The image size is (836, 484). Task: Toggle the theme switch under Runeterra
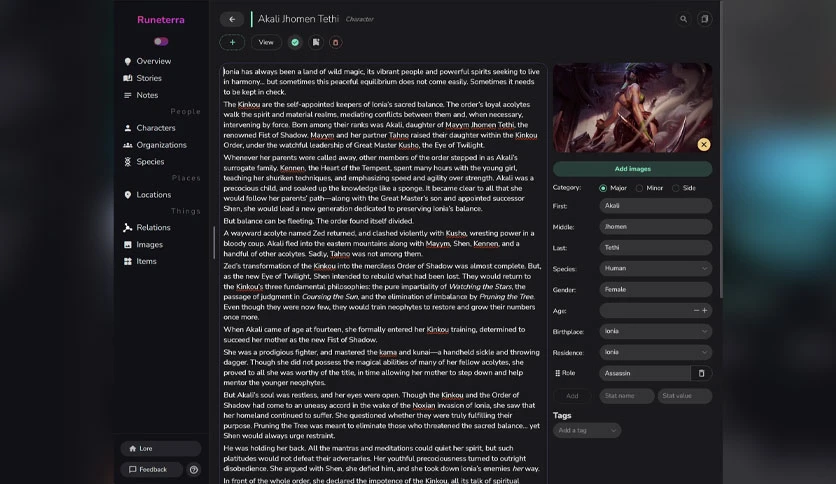(161, 42)
